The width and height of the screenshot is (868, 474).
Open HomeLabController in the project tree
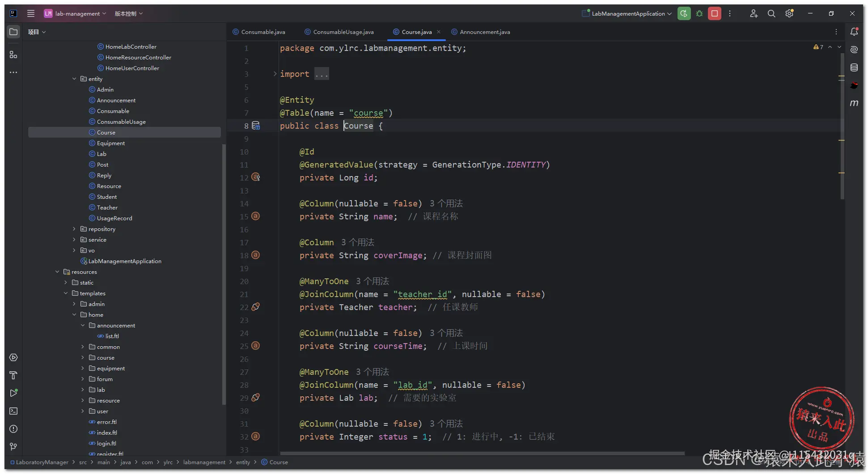coord(131,46)
